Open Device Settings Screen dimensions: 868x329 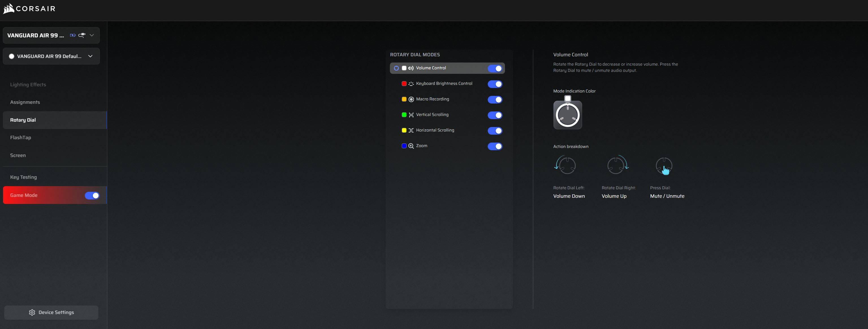click(x=51, y=313)
